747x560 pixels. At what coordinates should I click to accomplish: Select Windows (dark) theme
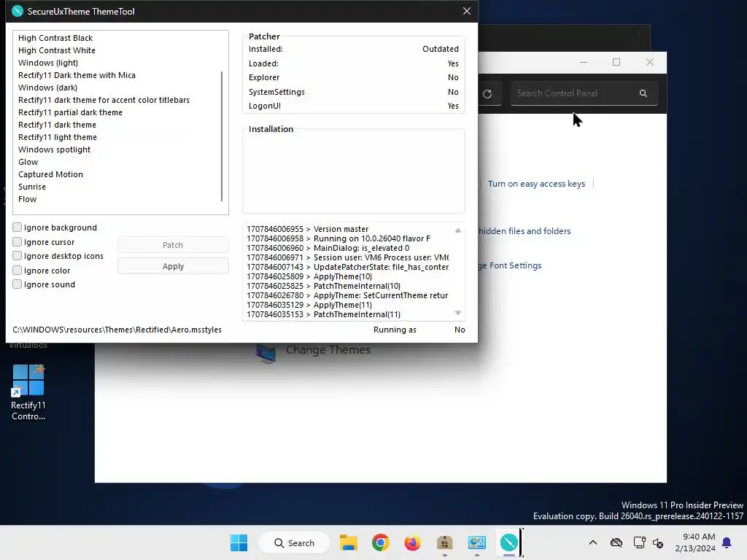click(x=47, y=87)
